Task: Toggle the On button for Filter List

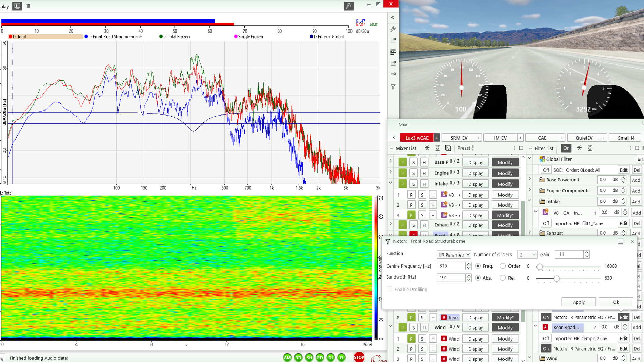Action: (x=566, y=148)
